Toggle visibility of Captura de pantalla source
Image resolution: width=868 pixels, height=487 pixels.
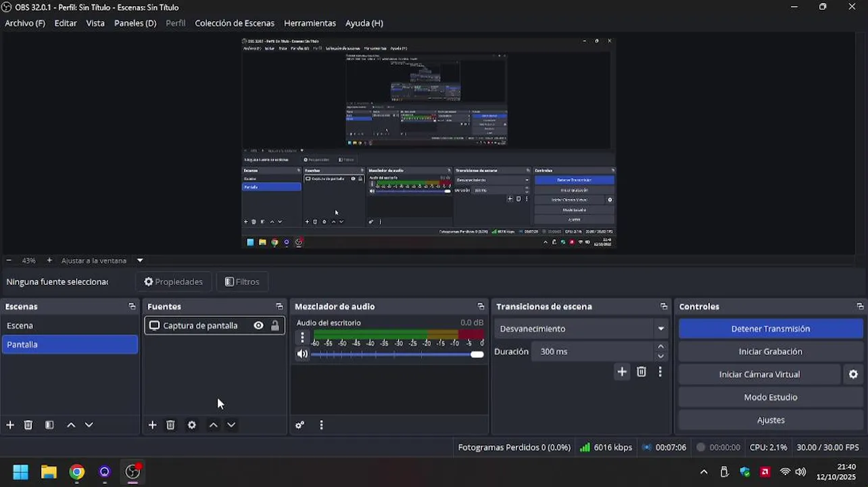[258, 325]
